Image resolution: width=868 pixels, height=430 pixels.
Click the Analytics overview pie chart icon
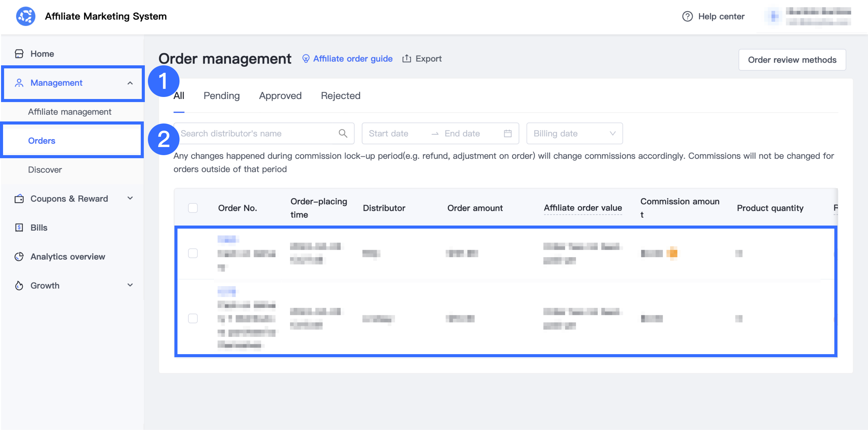tap(19, 257)
